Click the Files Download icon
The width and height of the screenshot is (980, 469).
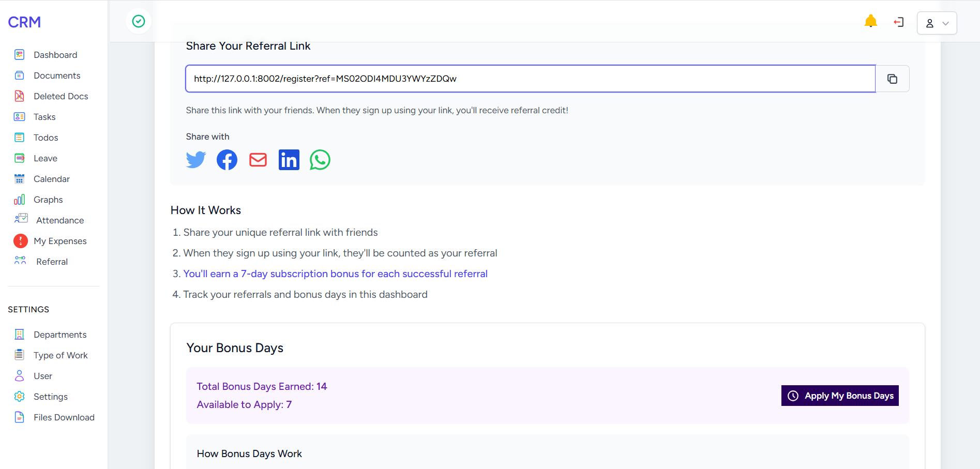pyautogui.click(x=20, y=417)
